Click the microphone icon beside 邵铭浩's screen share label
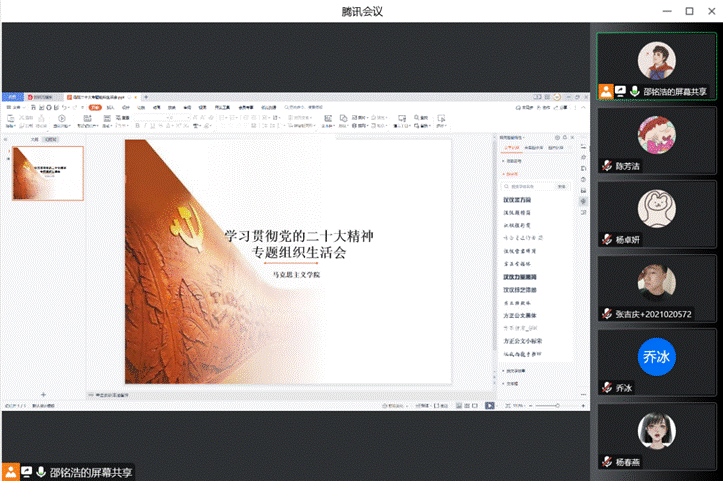This screenshot has width=723, height=481. coord(634,91)
